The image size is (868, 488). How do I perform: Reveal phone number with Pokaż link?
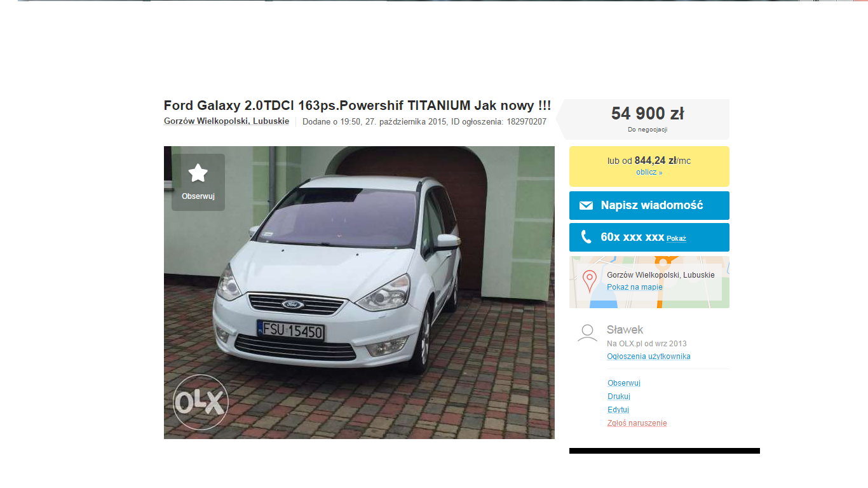pos(676,238)
